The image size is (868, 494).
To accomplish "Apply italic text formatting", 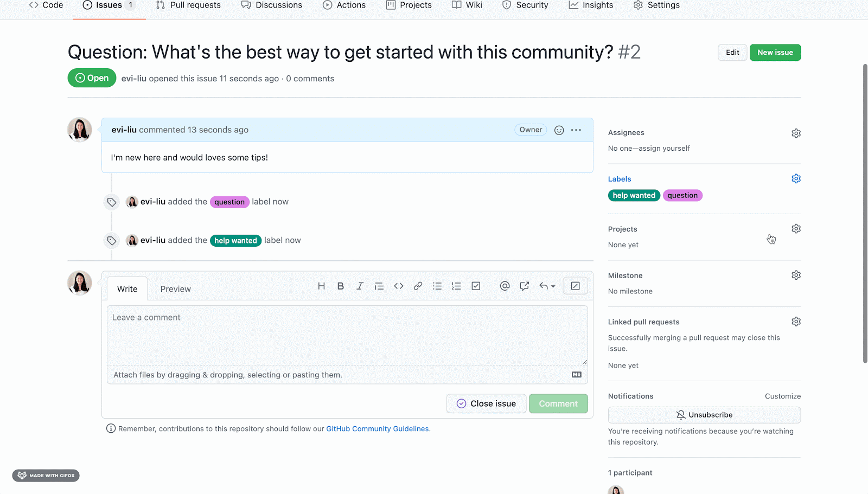I will pos(360,286).
